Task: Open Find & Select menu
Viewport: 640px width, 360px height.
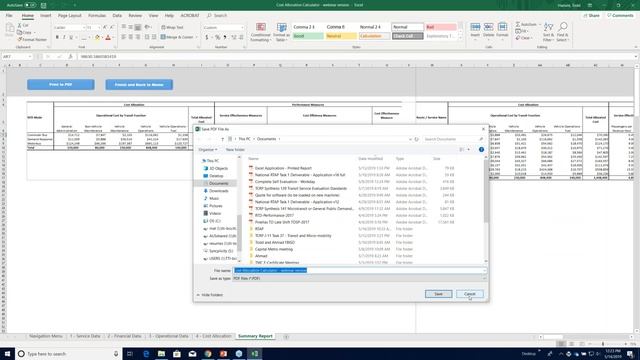Action: coord(562,32)
